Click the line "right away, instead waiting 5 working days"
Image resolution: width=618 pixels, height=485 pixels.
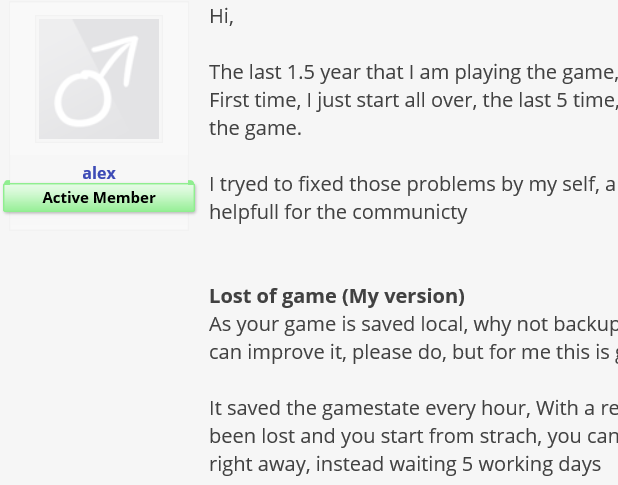click(x=405, y=464)
